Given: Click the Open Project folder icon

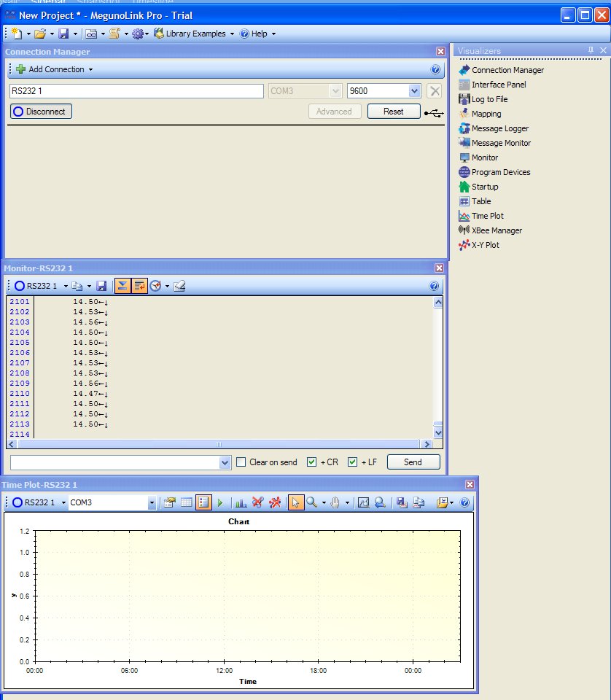Looking at the screenshot, I should coord(40,34).
